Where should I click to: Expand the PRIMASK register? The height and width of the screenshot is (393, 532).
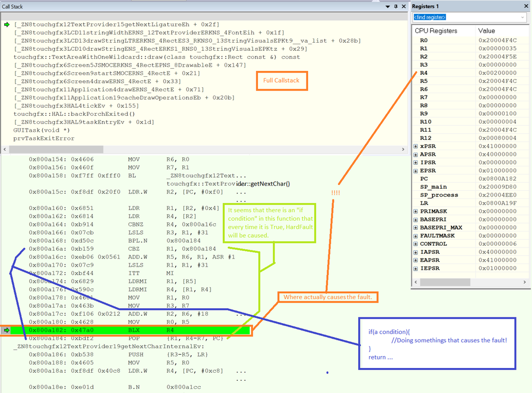coord(416,212)
